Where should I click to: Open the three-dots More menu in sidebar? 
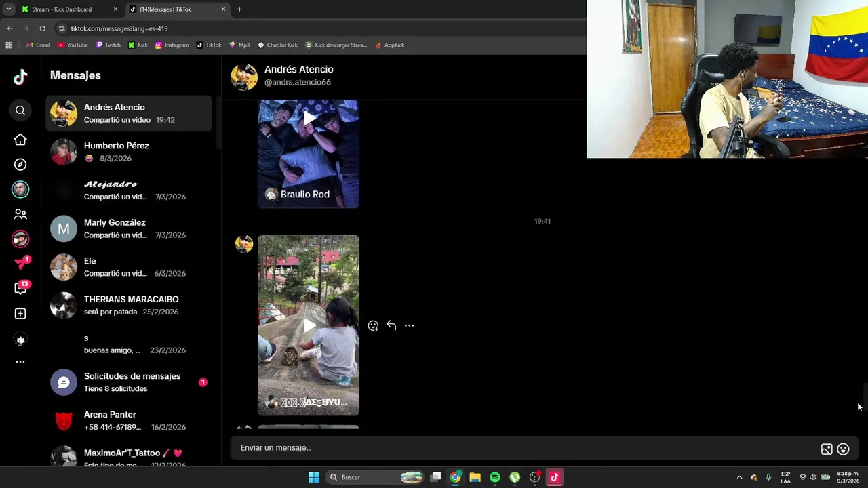[20, 362]
